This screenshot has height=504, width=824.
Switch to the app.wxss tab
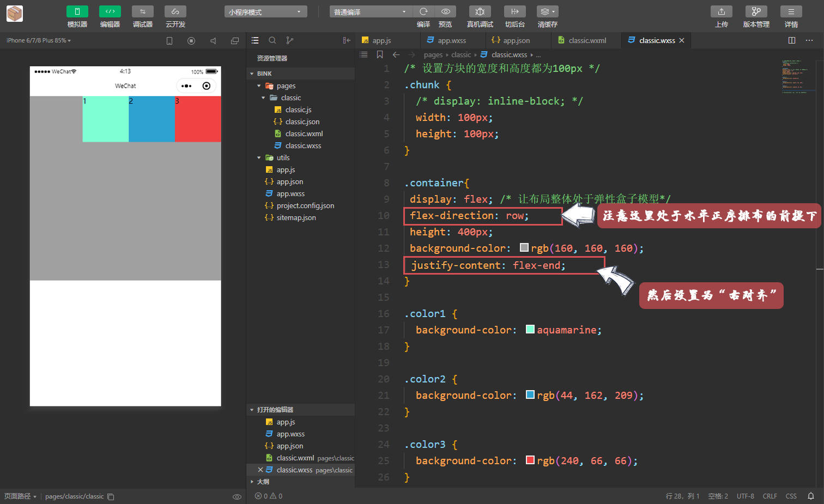[x=452, y=40]
